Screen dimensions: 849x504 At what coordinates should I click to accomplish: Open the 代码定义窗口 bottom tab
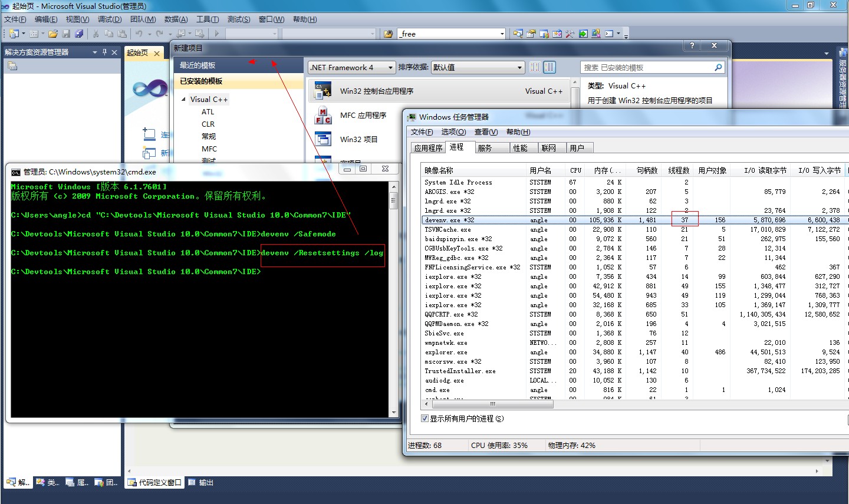point(154,482)
